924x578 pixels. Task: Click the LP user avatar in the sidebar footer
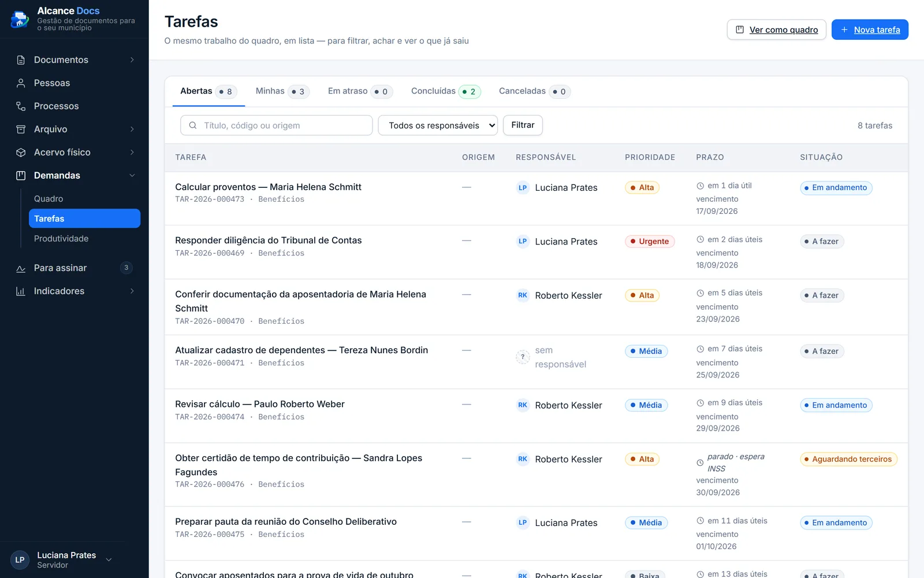point(20,560)
